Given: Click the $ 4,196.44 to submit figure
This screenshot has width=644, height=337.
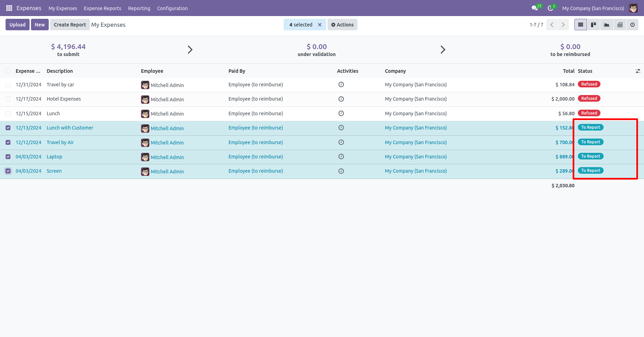Looking at the screenshot, I should coord(68,47).
